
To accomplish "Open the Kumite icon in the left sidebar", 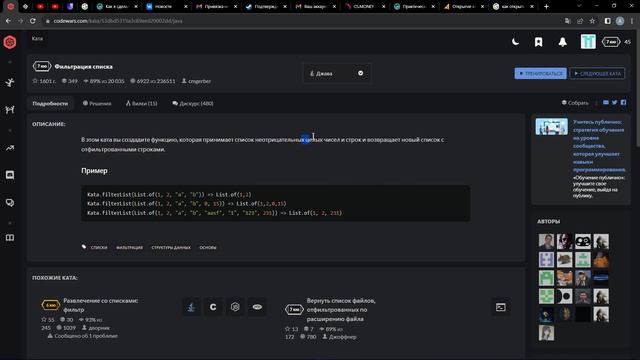I will 10,109.
